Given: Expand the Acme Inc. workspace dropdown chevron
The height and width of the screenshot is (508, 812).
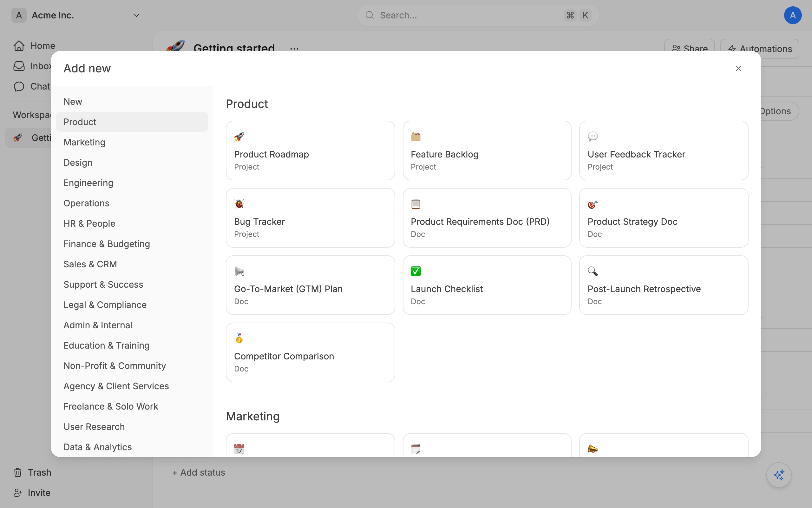Looking at the screenshot, I should click(x=136, y=15).
